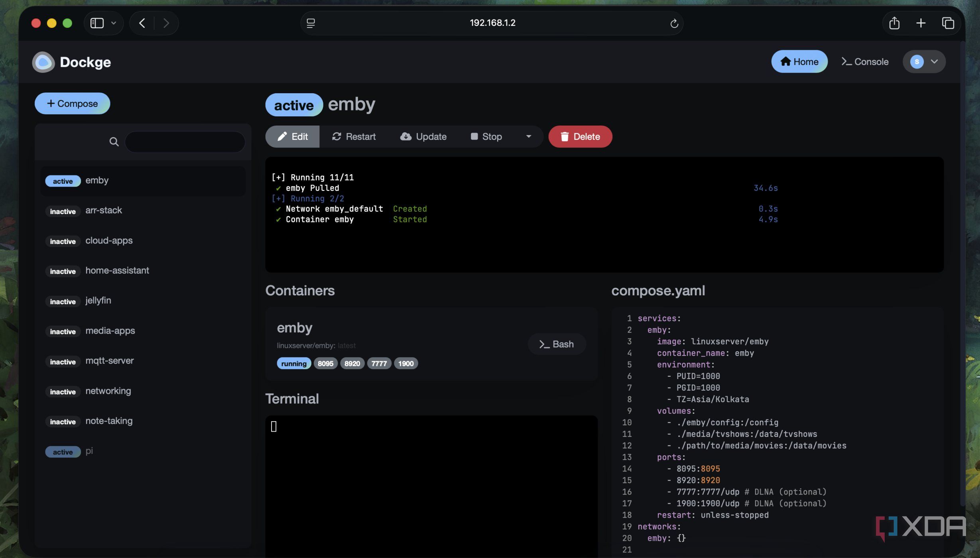Show the tab overview icon
The height and width of the screenshot is (558, 980).
(x=948, y=23)
